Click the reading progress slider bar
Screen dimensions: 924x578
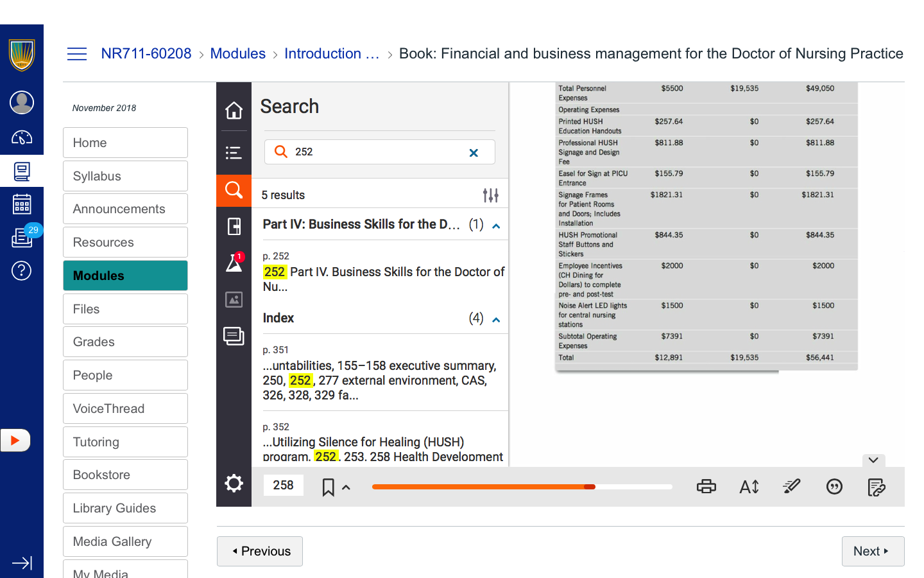521,487
